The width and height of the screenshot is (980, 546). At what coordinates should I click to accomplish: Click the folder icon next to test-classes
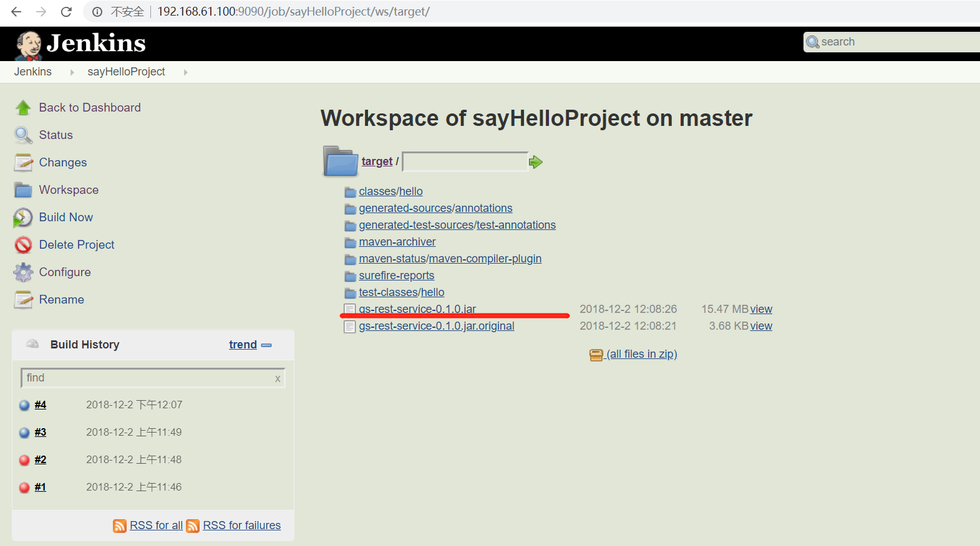351,293
